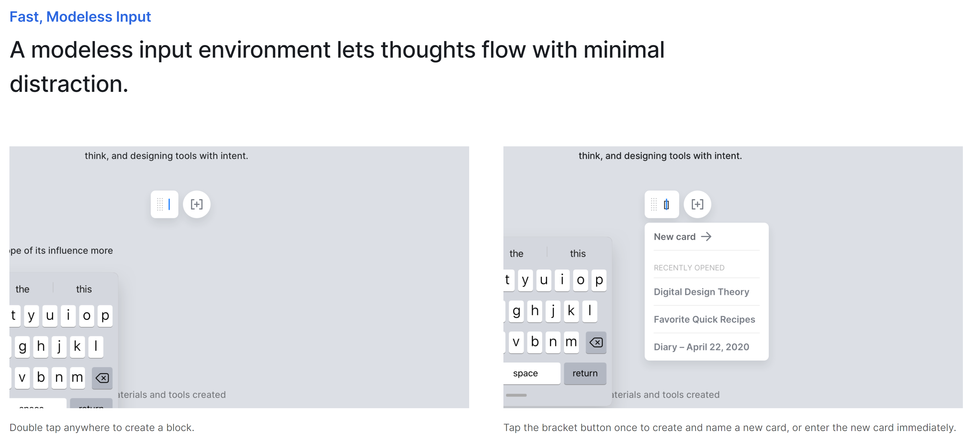Open Digital Design Theory card
The width and height of the screenshot is (980, 443).
tap(701, 292)
